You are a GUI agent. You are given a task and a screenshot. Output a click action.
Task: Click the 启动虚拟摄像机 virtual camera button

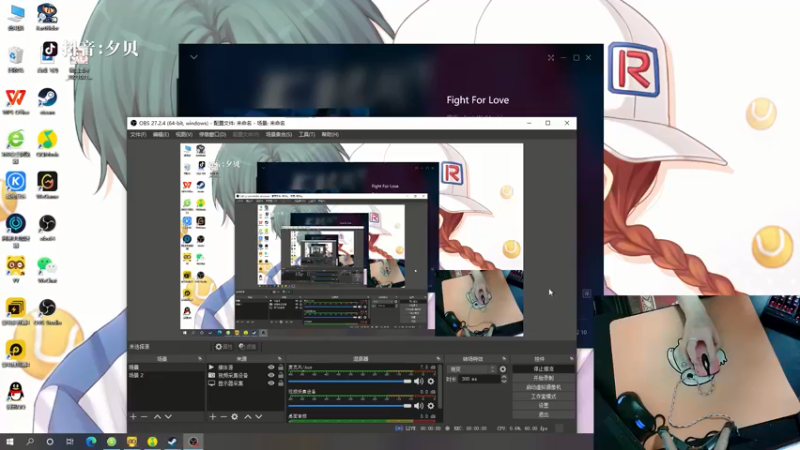543,387
